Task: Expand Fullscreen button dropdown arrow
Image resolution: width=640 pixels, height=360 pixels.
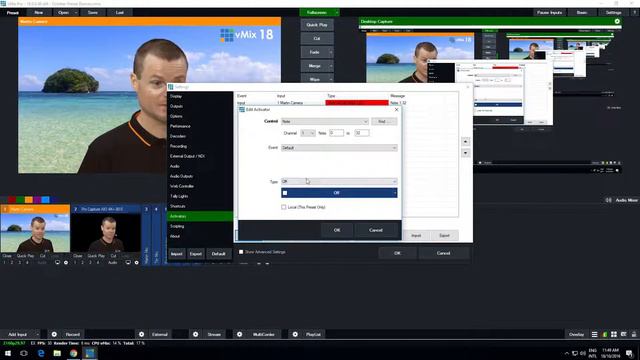Action: click(336, 13)
